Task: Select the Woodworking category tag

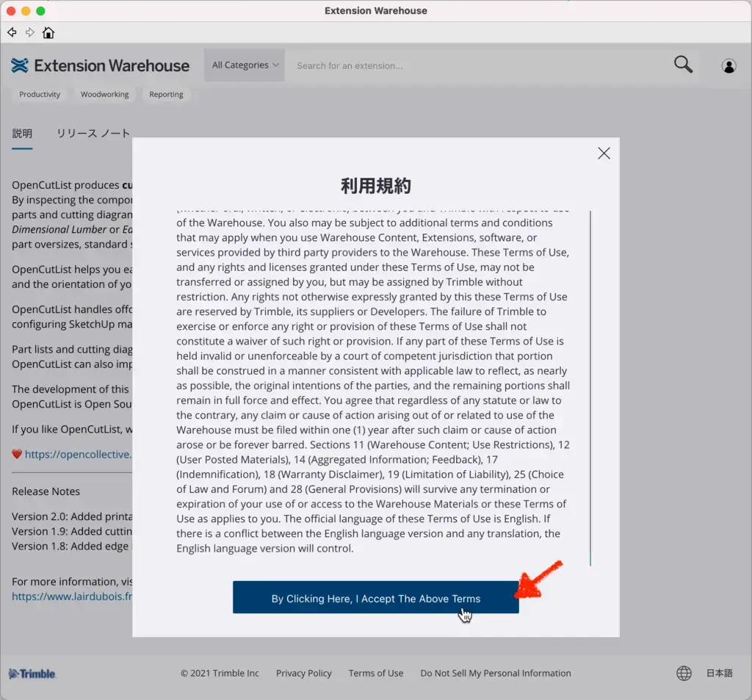Action: pyautogui.click(x=104, y=95)
